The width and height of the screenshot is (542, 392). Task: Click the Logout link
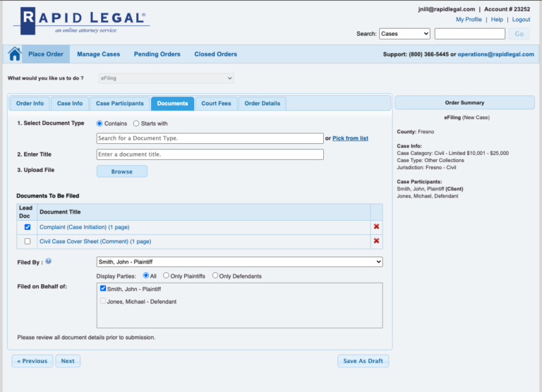pyautogui.click(x=521, y=19)
